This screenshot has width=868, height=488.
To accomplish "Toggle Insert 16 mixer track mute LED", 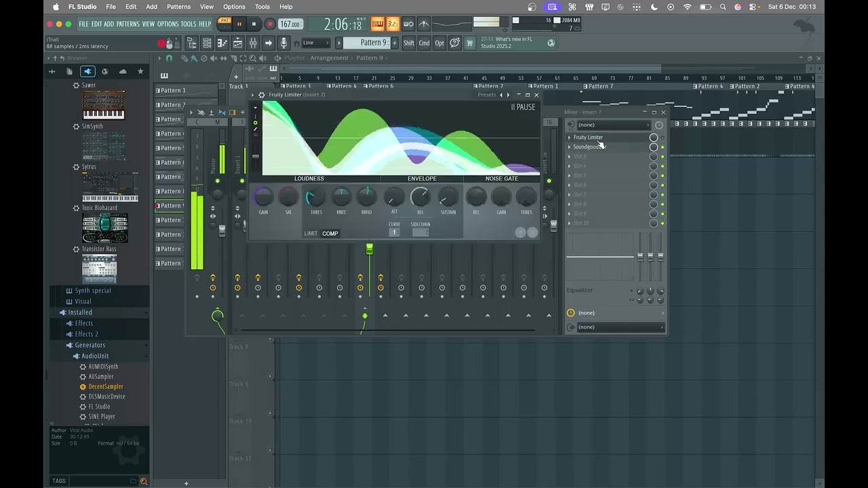I will [549, 181].
